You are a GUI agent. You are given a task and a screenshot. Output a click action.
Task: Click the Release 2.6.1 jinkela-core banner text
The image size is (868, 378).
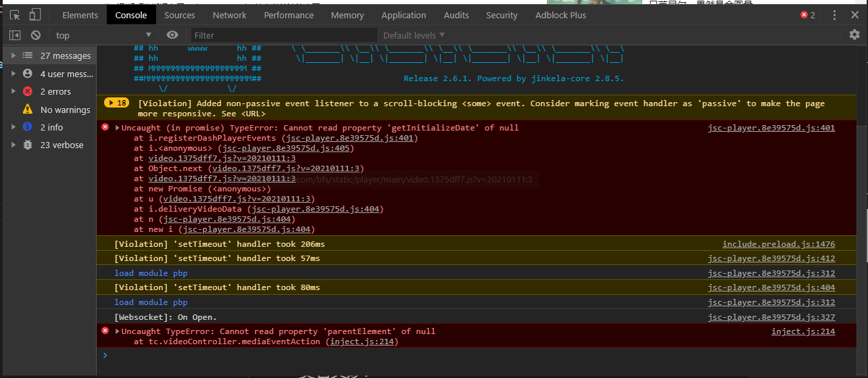coord(514,78)
